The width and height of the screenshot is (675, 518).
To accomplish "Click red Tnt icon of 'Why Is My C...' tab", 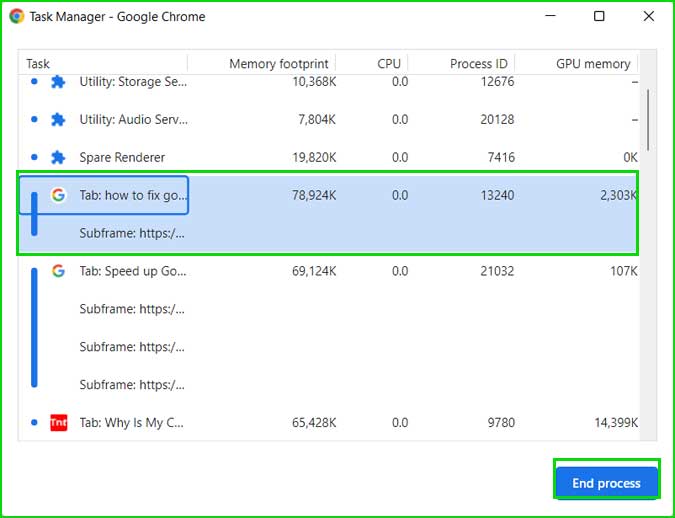I will [x=59, y=422].
